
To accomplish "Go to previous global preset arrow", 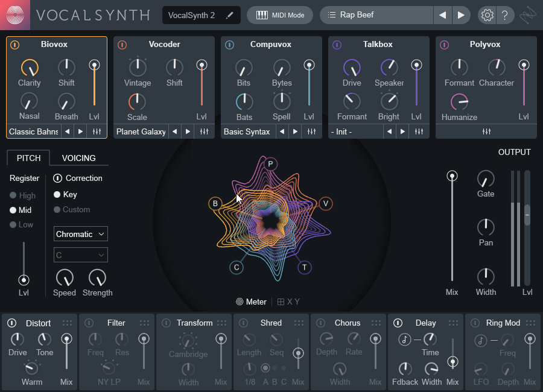I will (x=443, y=15).
